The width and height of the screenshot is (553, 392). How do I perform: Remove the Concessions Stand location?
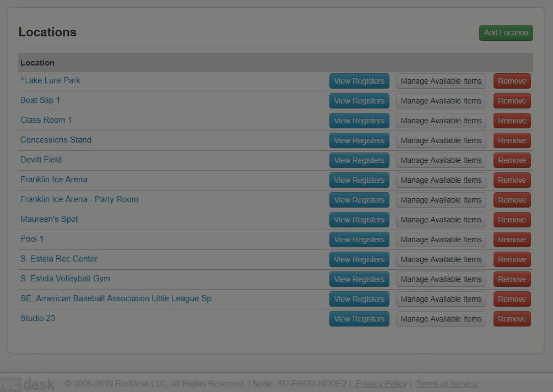512,140
